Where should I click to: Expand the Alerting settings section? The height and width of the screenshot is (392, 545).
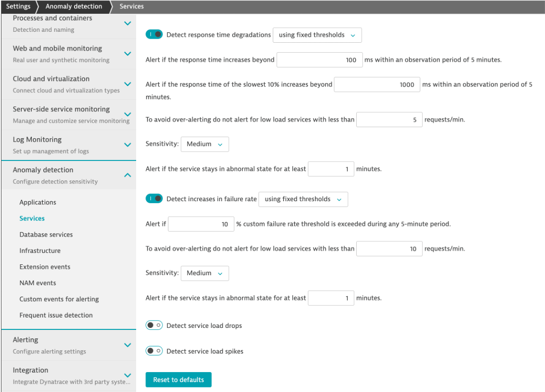(127, 345)
